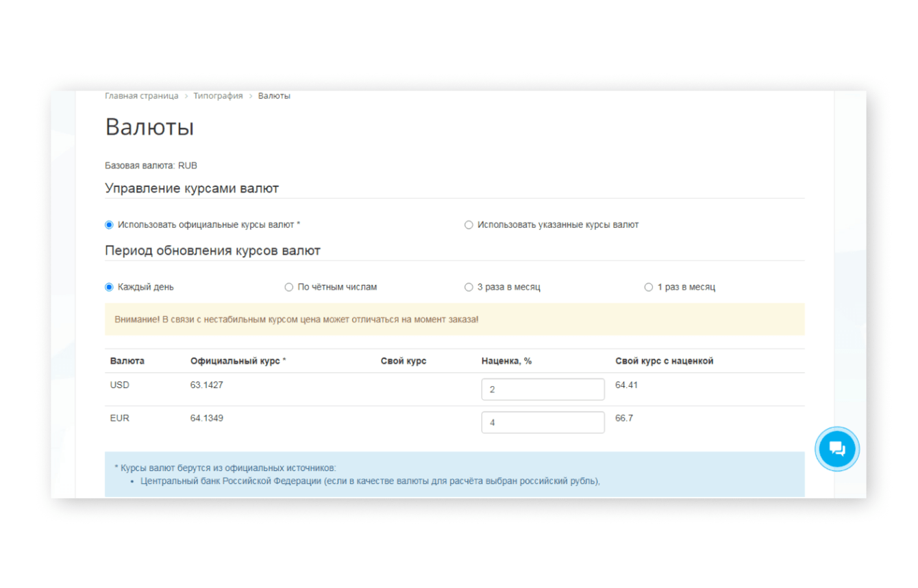Select "Использовать указанные курсы валют" option
The width and height of the screenshot is (918, 588).
[x=469, y=225]
